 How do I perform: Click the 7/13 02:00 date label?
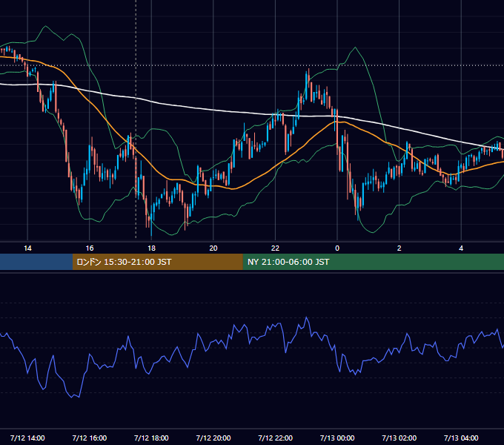[399, 438]
